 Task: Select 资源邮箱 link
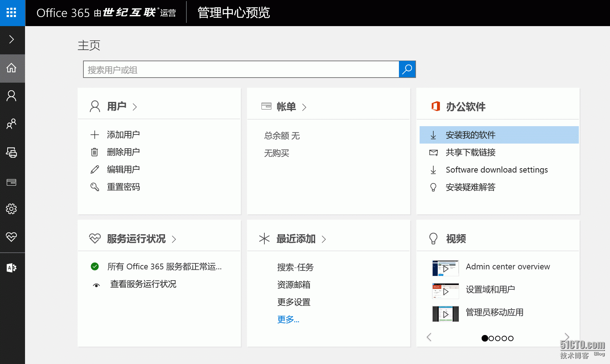(x=294, y=285)
